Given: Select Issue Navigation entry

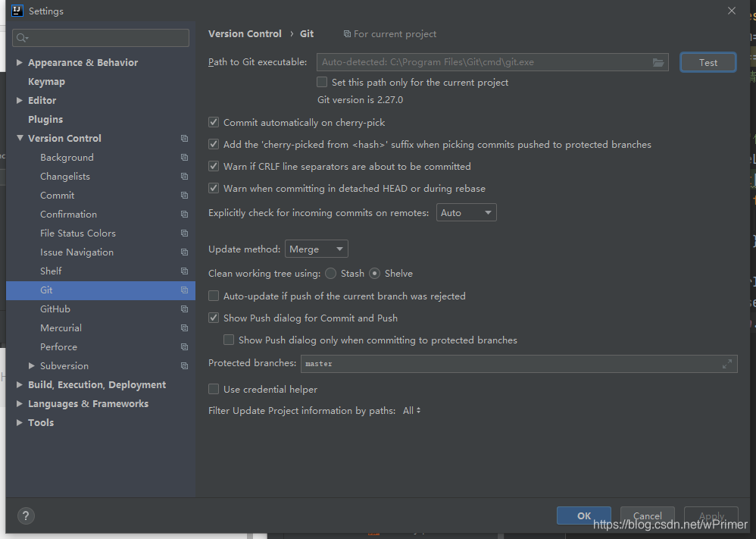Looking at the screenshot, I should coord(77,252).
